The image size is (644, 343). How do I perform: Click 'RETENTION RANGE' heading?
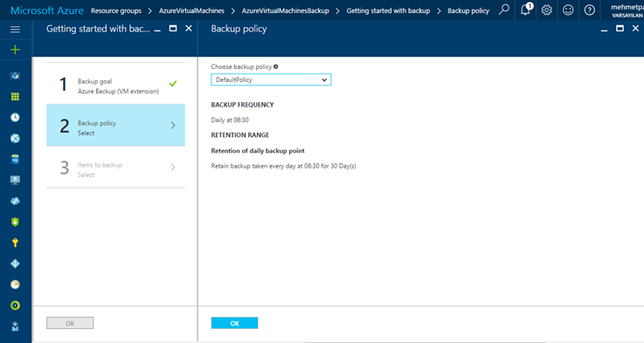(x=239, y=135)
